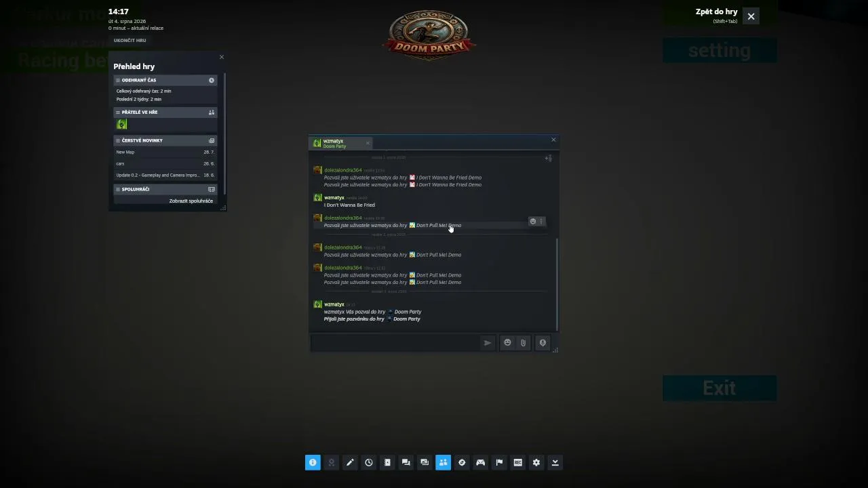Viewport: 868px width, 488px height.
Task: Open the New Map news item
Action: (x=165, y=152)
